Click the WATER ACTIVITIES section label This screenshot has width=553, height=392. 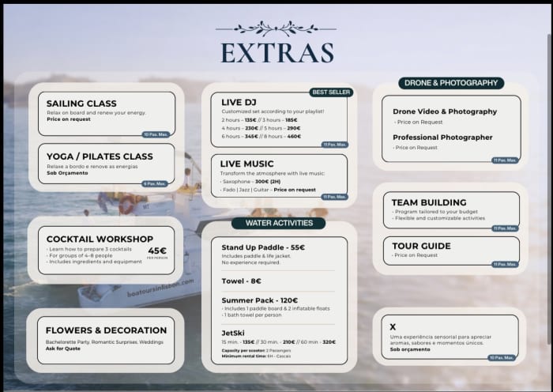[x=279, y=223]
